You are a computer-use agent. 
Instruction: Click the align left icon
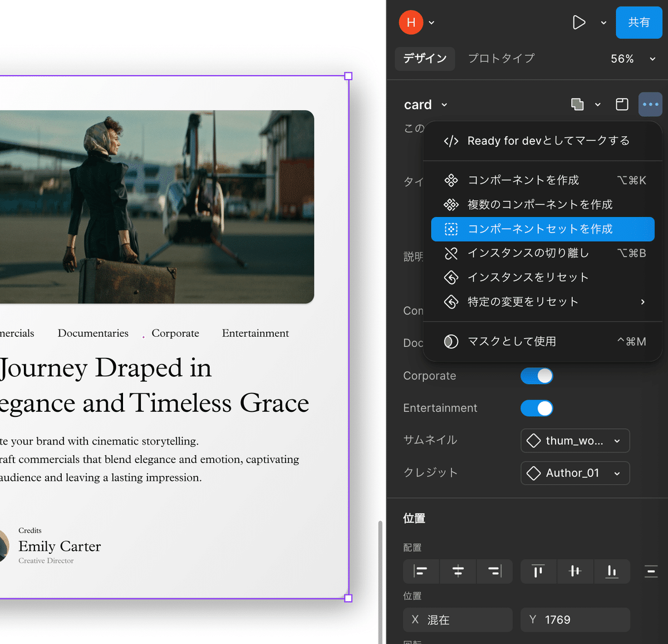421,571
